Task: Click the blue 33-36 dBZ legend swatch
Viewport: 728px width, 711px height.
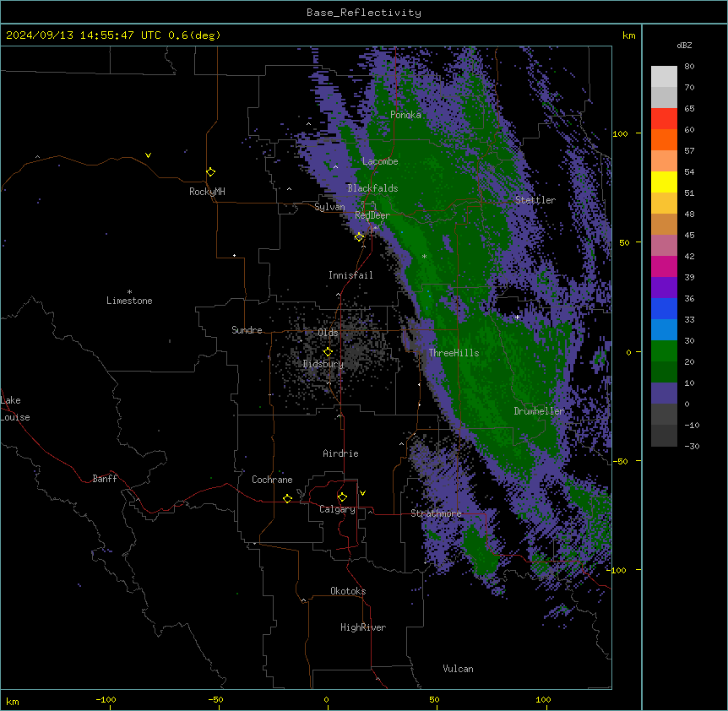Action: pos(664,308)
